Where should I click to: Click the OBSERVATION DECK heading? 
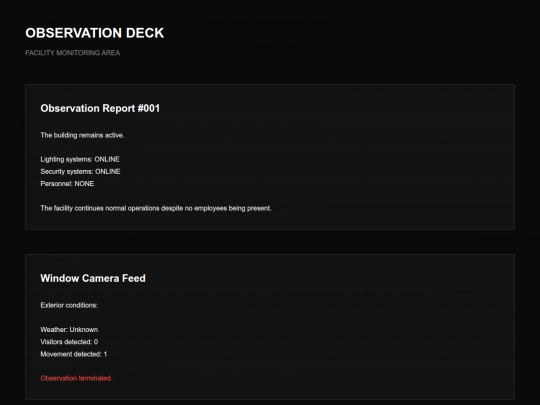[x=95, y=33]
